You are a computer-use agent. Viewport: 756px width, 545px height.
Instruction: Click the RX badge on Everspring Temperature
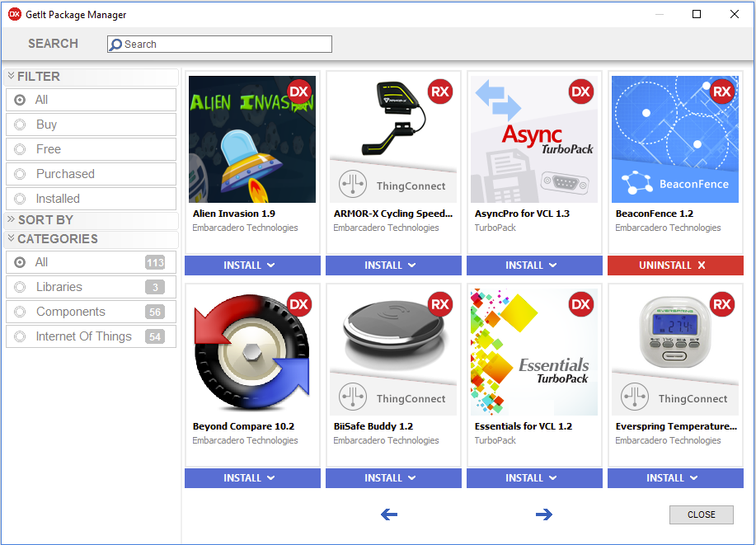(721, 304)
